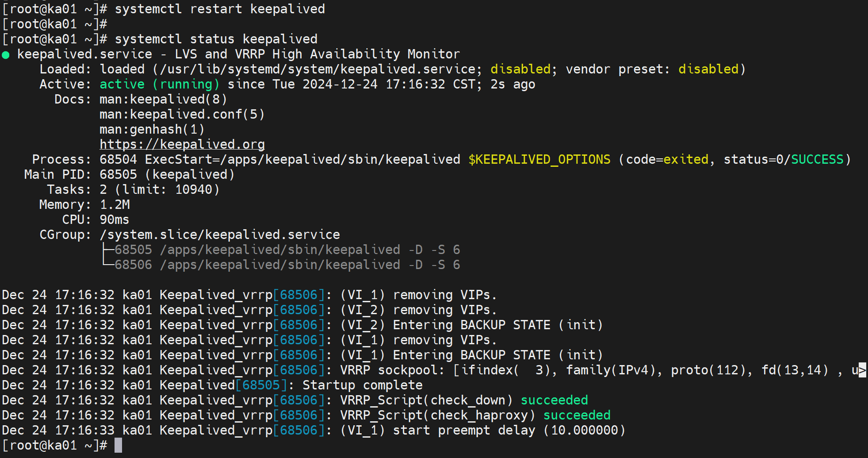This screenshot has width=868, height=458.
Task: Click the 'systemctl restart keepalived' command
Action: click(x=220, y=9)
